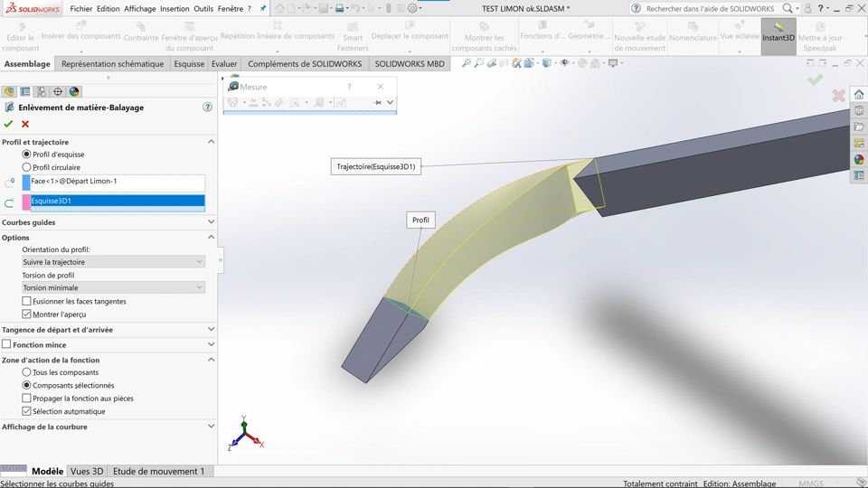Collapse Zone d'action de la fonction

[211, 360]
